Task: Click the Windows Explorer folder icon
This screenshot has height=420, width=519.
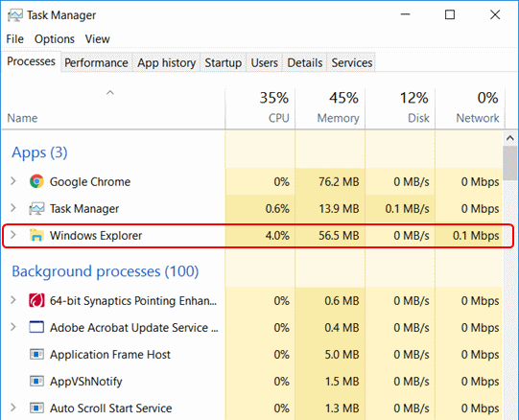Action: pyautogui.click(x=36, y=235)
